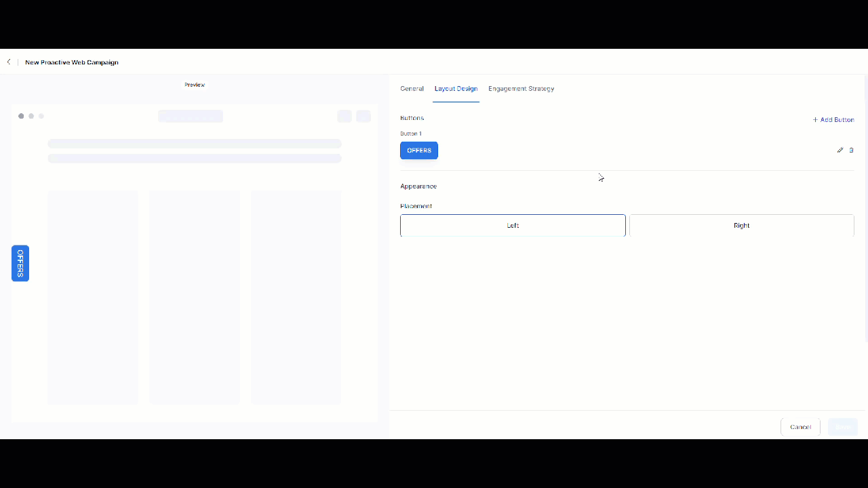The width and height of the screenshot is (868, 488).
Task: Select Left placement option
Action: pyautogui.click(x=513, y=226)
